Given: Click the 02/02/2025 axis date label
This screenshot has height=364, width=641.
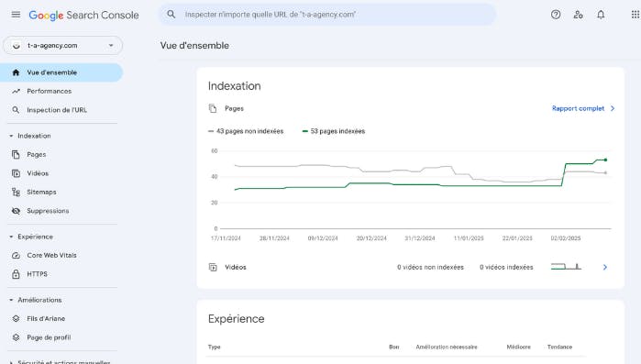Looking at the screenshot, I should (566, 238).
